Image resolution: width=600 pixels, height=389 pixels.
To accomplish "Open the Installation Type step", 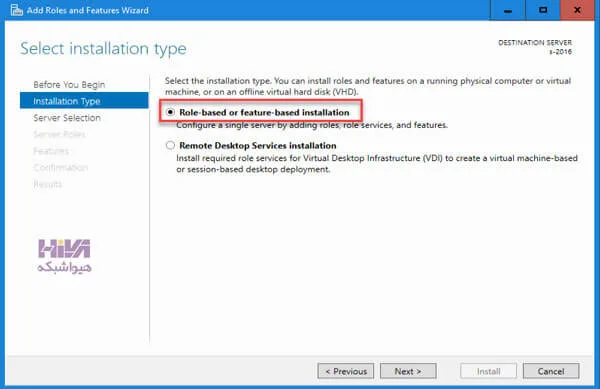I will point(84,101).
